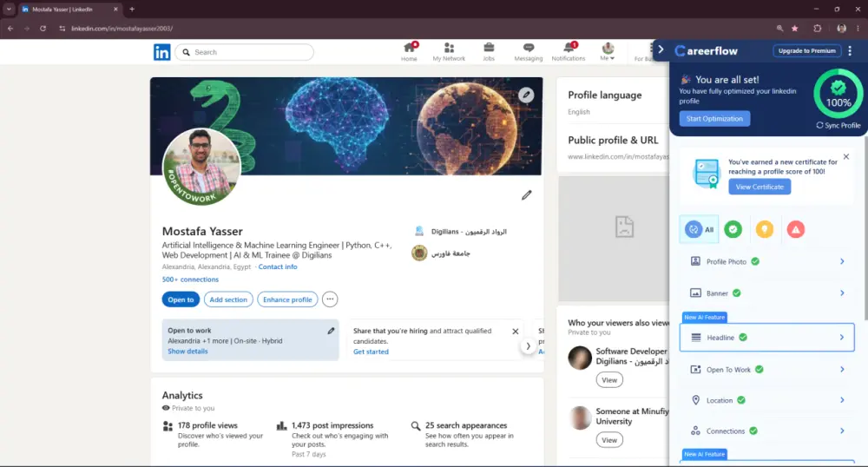
Task: Click Start Optimization button
Action: click(714, 118)
